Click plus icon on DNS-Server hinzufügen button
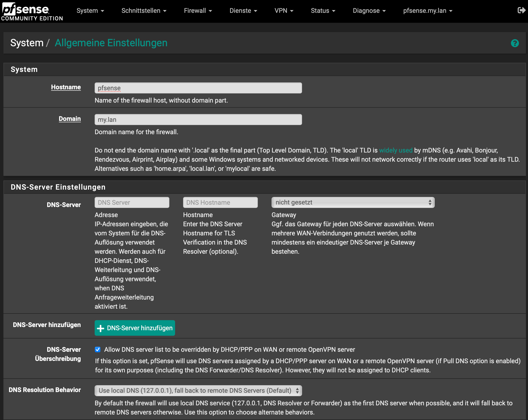Screen dimensions: 528x420 (x=100, y=328)
